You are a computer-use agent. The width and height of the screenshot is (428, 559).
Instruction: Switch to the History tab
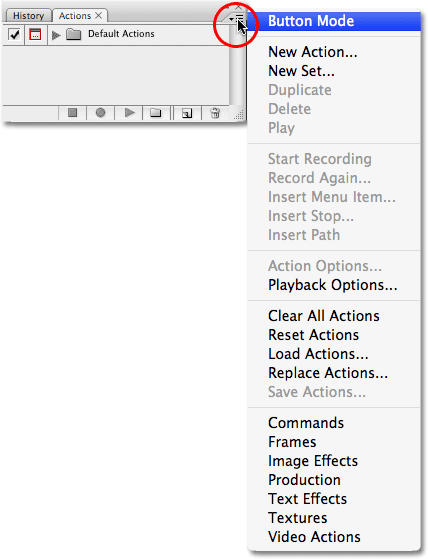click(29, 16)
